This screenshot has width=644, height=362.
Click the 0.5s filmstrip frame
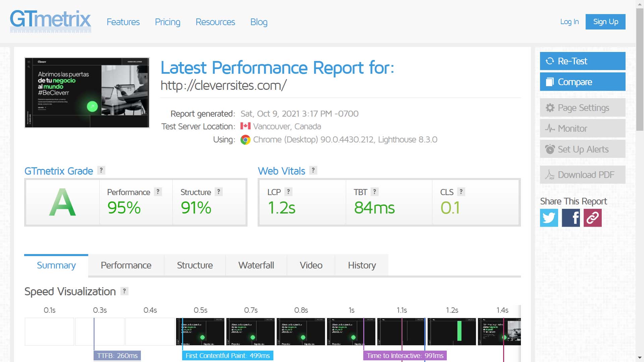tap(200, 331)
